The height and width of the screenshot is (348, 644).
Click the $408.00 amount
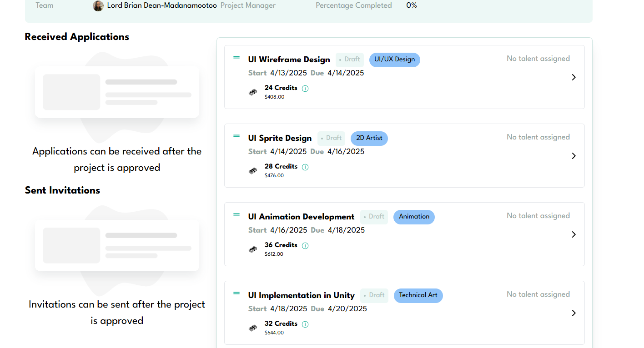tap(274, 97)
